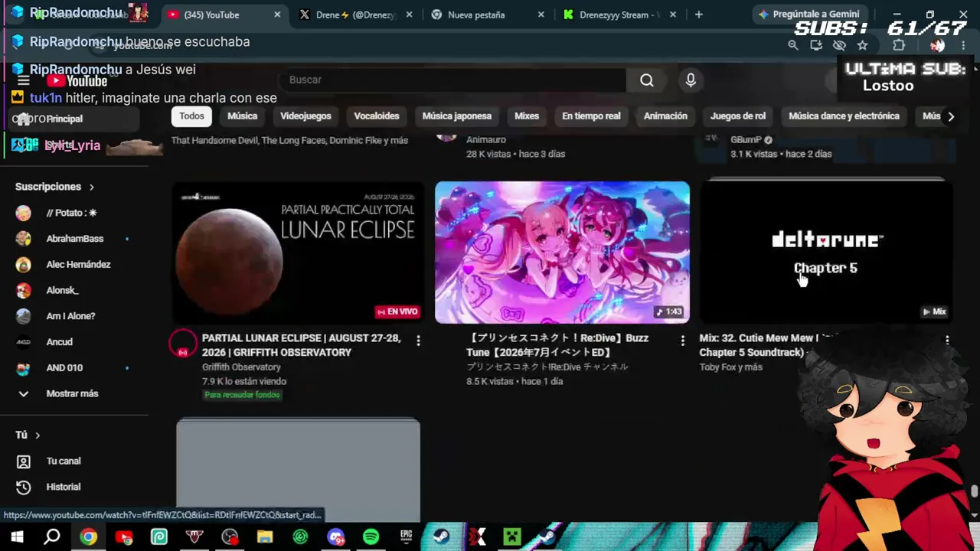The height and width of the screenshot is (551, 980).
Task: Open the Chrome profile avatar
Action: pyautogui.click(x=937, y=45)
